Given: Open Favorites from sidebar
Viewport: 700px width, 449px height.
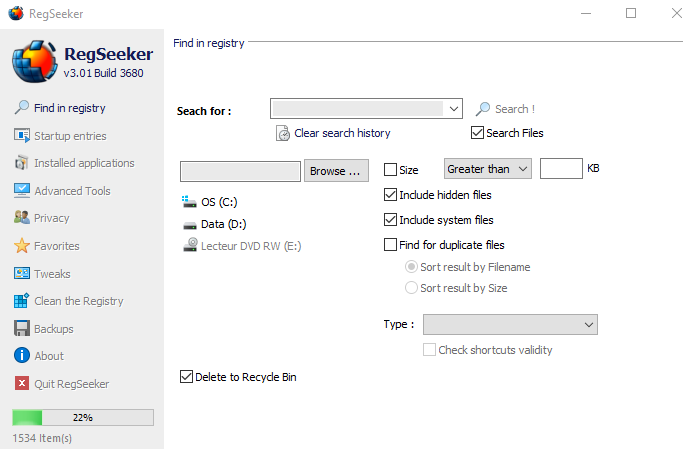Looking at the screenshot, I should [x=57, y=246].
